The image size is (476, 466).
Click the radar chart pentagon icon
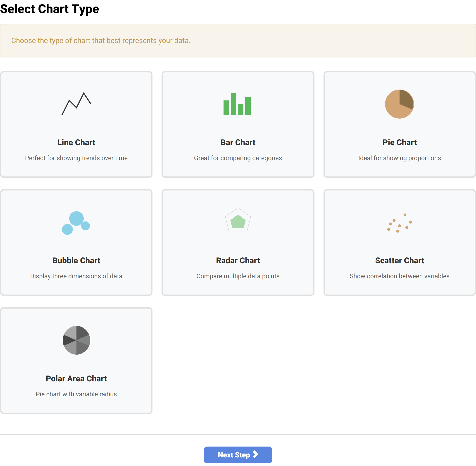click(238, 219)
